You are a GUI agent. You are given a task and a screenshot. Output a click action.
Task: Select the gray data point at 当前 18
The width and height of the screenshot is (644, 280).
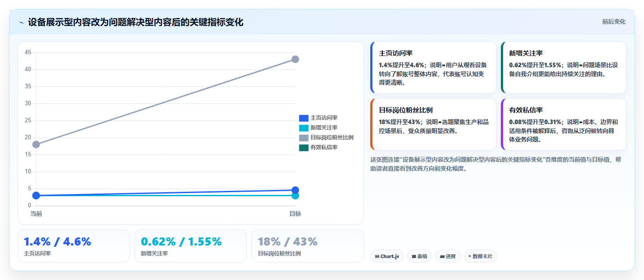coord(36,144)
